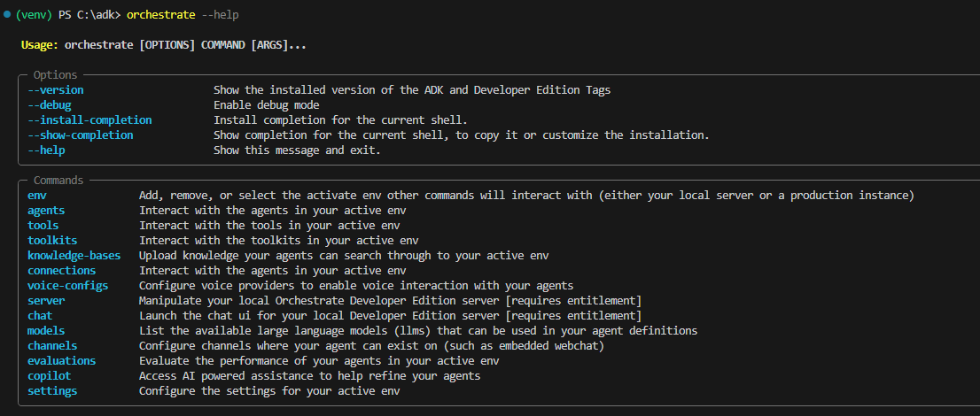Click the --version option text
The image size is (980, 416).
click(x=55, y=90)
